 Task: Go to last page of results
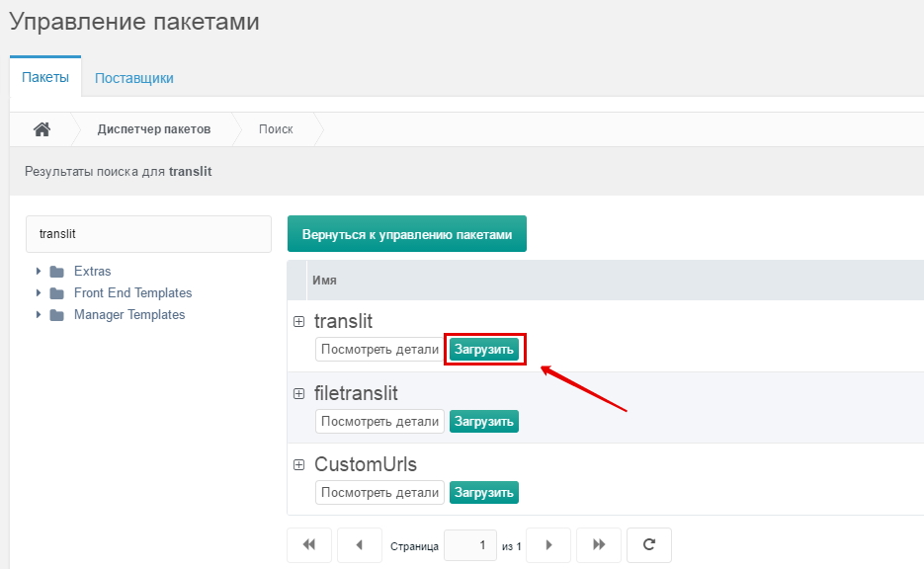(x=599, y=545)
